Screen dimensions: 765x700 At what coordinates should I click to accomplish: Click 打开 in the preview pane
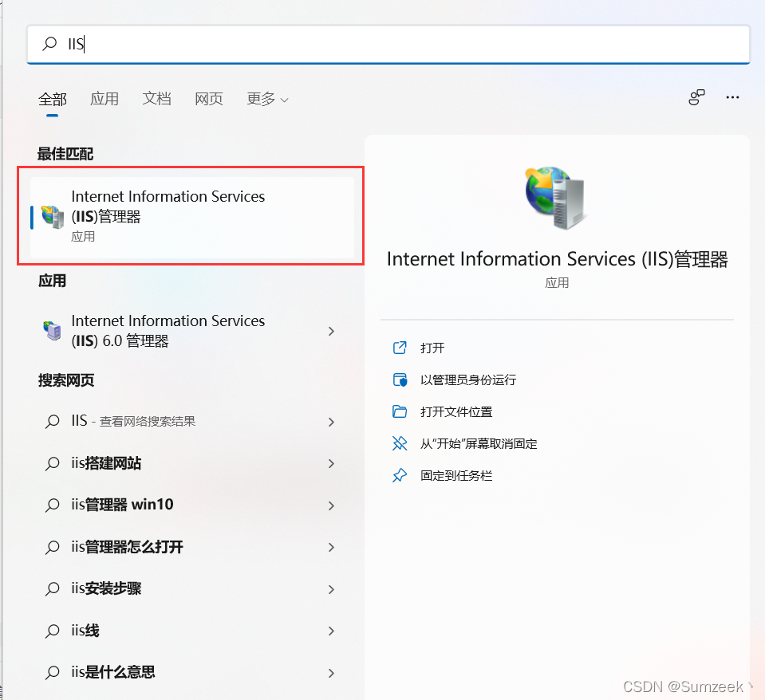pos(432,348)
